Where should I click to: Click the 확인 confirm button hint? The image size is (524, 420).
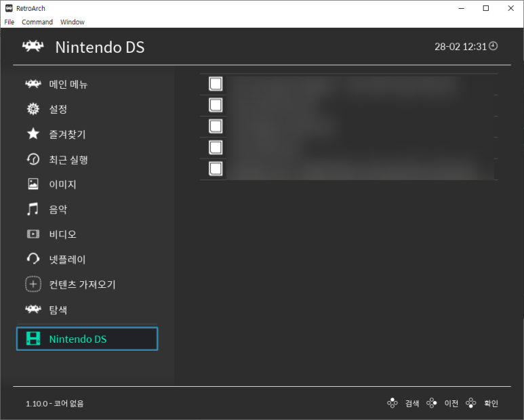pos(491,403)
